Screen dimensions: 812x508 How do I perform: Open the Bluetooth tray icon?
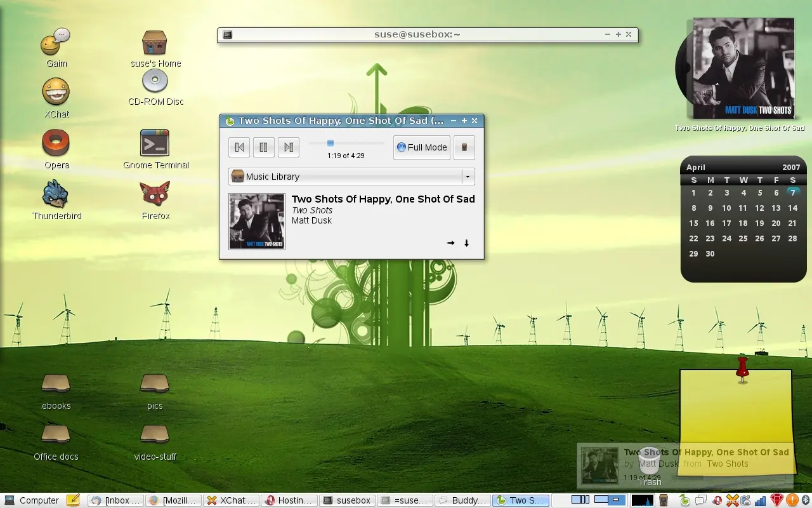804,500
